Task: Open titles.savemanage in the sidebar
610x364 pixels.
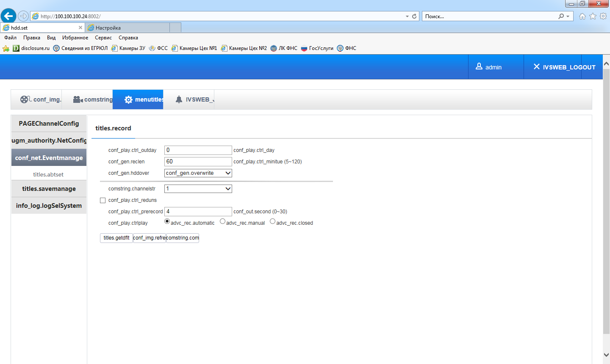Action: [x=49, y=189]
